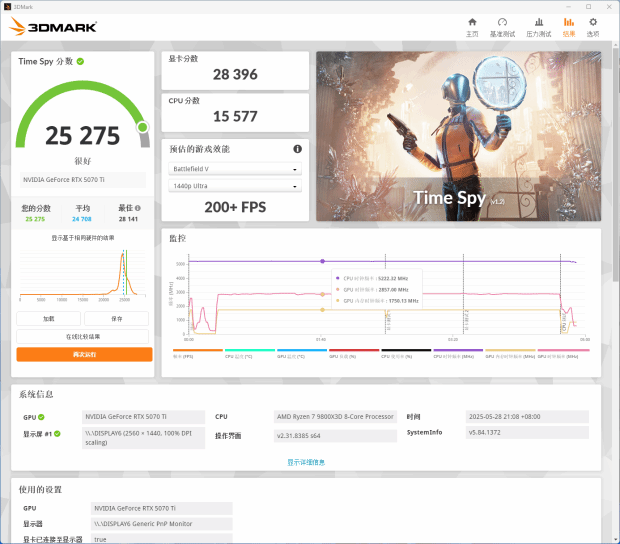The height and width of the screenshot is (544, 620).
Task: Click the green gauge knob on score dial
Action: pyautogui.click(x=143, y=127)
